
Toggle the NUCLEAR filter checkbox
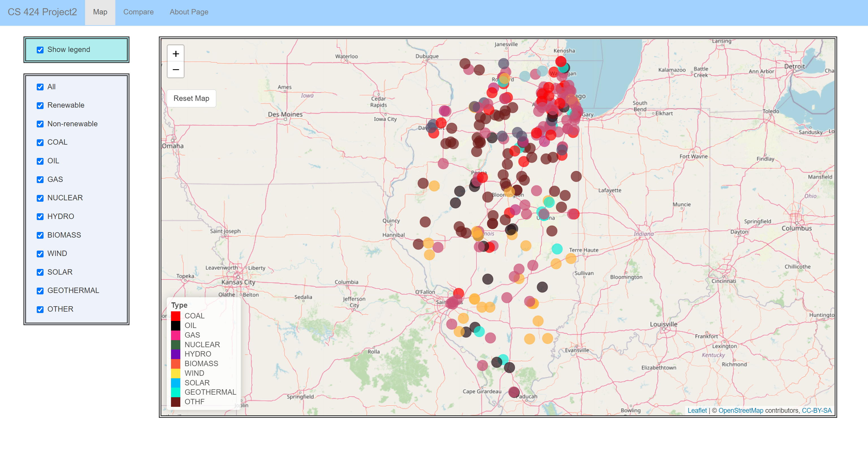point(40,198)
